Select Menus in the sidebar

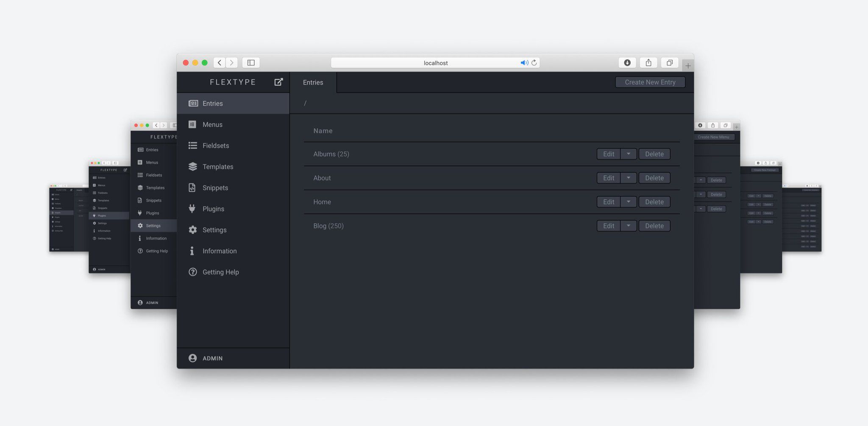coord(212,124)
